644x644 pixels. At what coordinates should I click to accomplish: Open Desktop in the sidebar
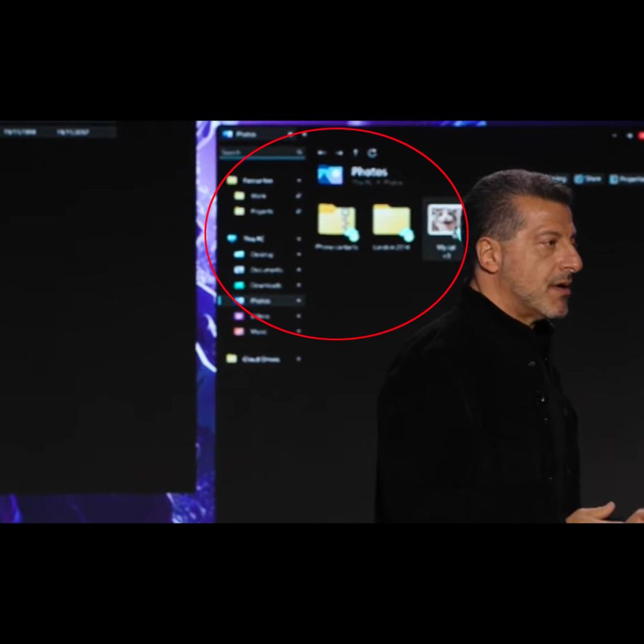click(x=261, y=254)
